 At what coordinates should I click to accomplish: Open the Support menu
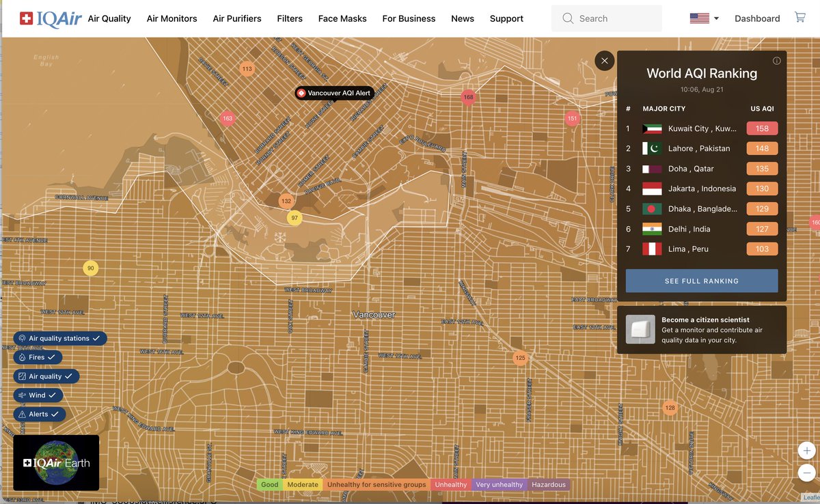[x=506, y=18]
